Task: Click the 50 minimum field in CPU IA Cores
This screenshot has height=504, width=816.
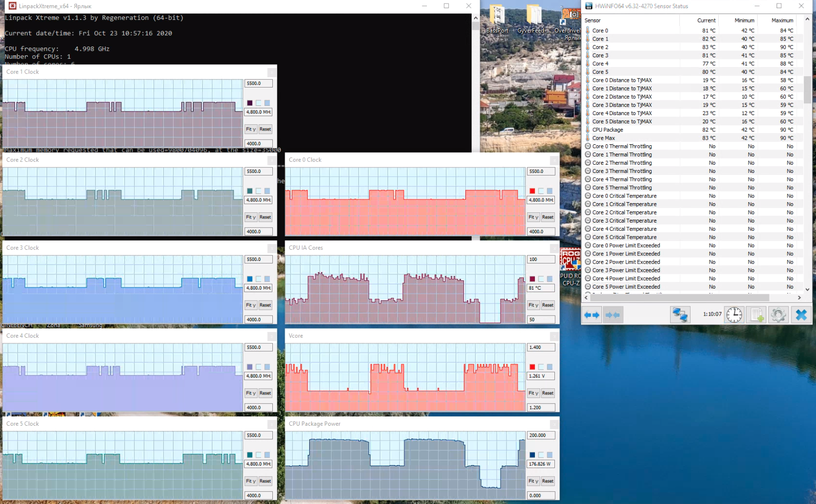Action: click(541, 320)
